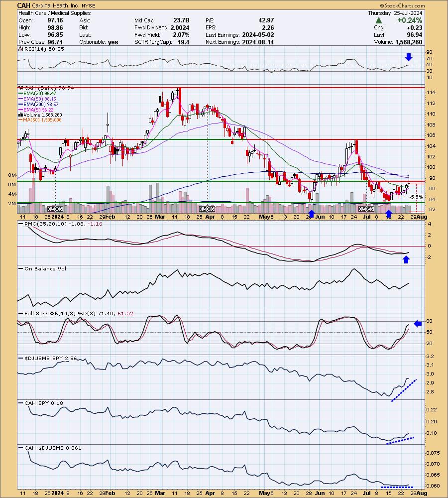Click the Open value 97.16
The width and height of the screenshot is (448, 498).
tap(55, 20)
